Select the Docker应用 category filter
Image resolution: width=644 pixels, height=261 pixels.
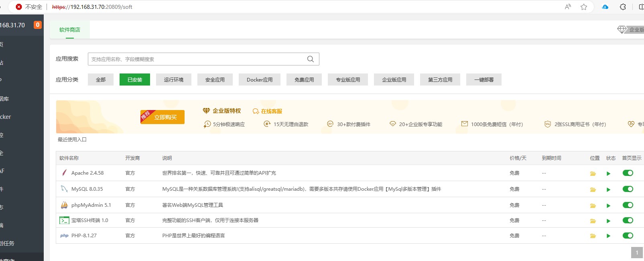[x=260, y=80]
